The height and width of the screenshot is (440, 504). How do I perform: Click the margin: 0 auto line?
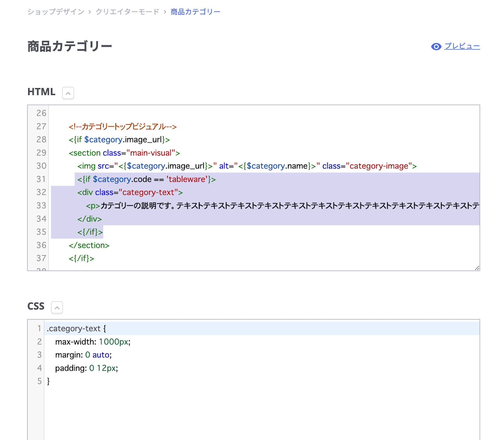(83, 355)
